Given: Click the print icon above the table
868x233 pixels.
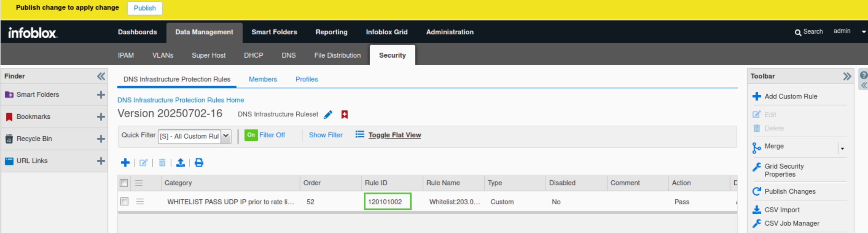Looking at the screenshot, I should click(199, 163).
